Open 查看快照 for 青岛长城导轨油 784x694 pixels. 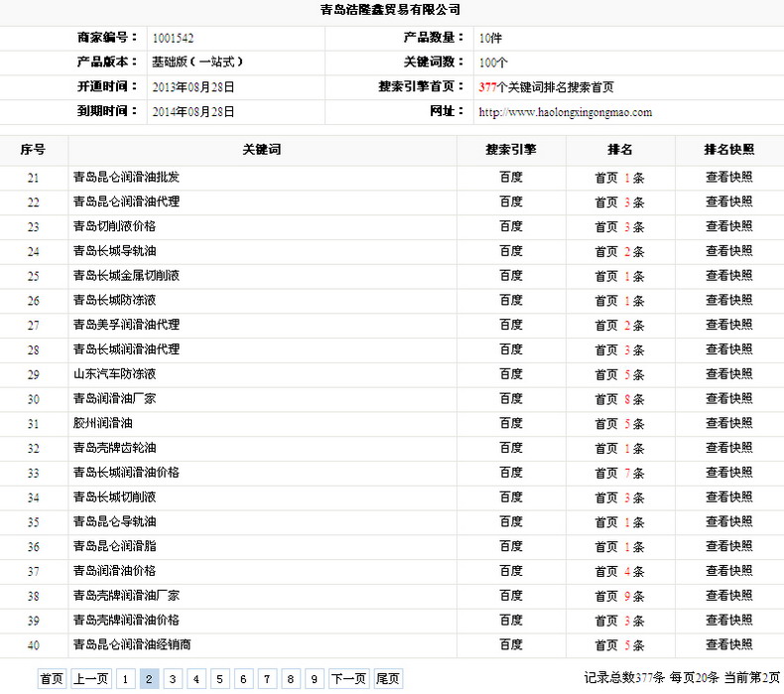pos(729,250)
